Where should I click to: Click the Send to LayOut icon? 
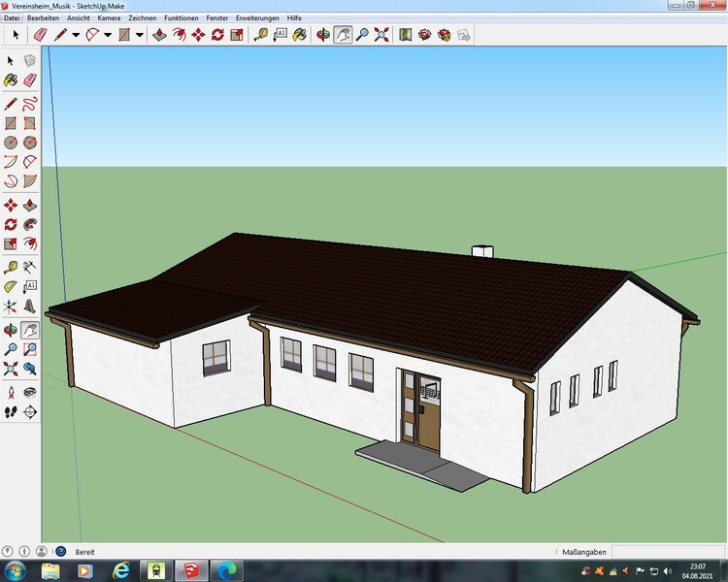[x=463, y=35]
